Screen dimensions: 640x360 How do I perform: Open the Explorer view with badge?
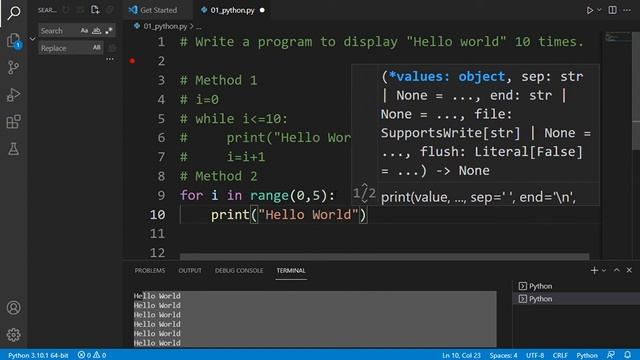[x=13, y=40]
